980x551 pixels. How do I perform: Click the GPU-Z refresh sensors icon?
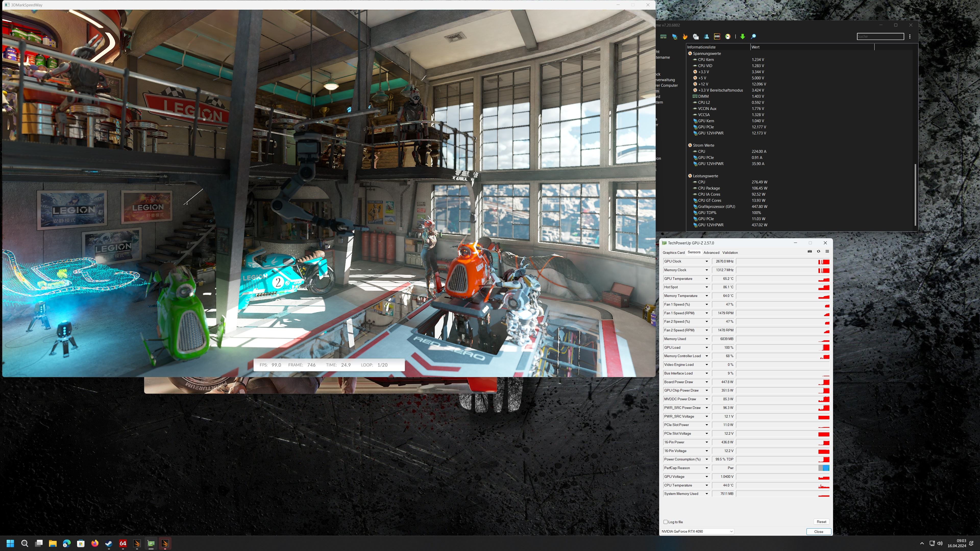point(818,251)
